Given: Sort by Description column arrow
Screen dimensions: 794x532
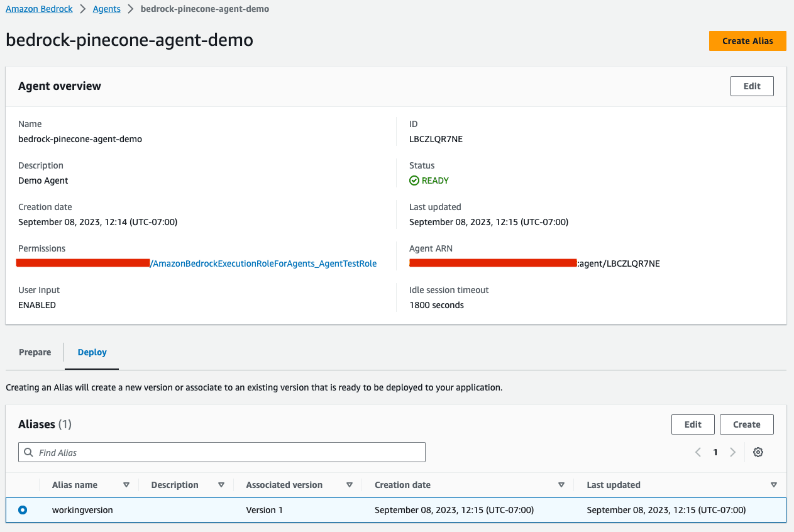Looking at the screenshot, I should pyautogui.click(x=221, y=485).
